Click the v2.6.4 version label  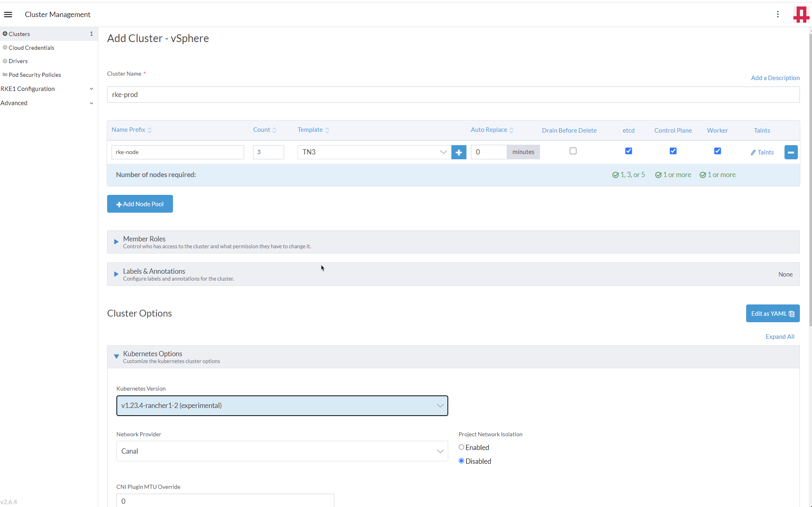8,502
